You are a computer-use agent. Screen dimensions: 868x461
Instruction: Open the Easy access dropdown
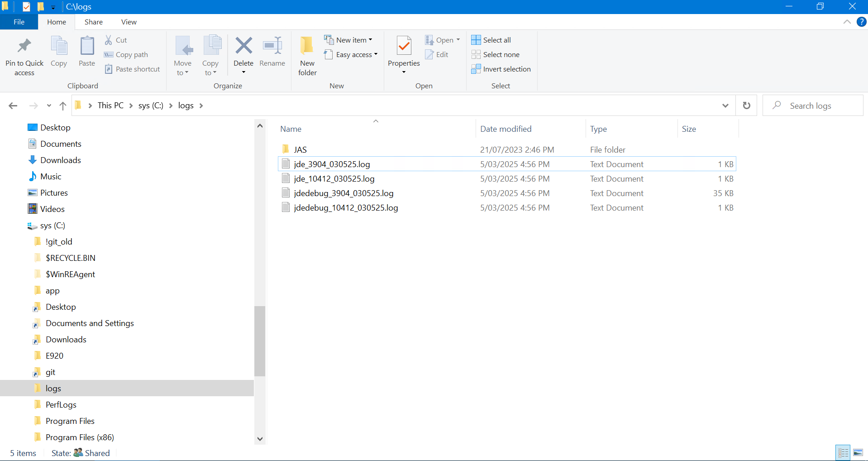[356, 54]
